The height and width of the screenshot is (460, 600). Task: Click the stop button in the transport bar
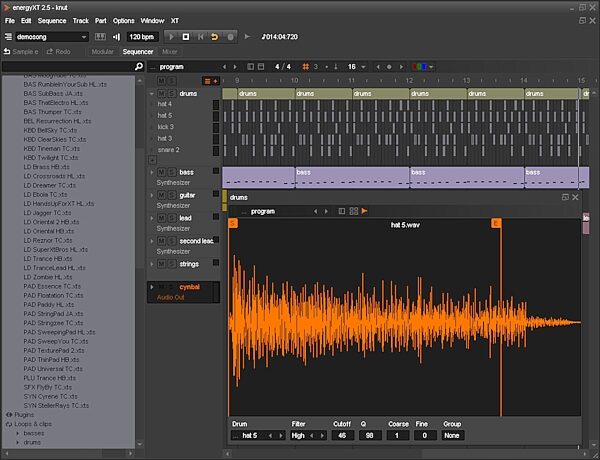coord(186,37)
